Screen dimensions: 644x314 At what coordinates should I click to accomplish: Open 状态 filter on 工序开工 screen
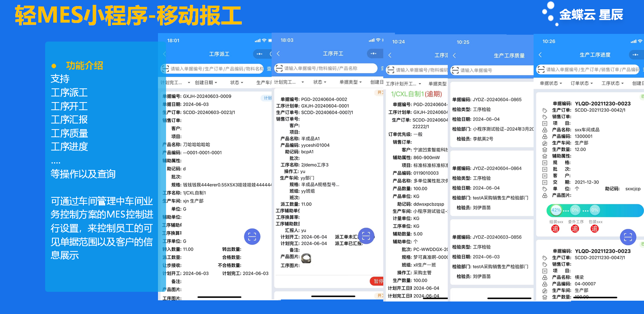point(320,82)
